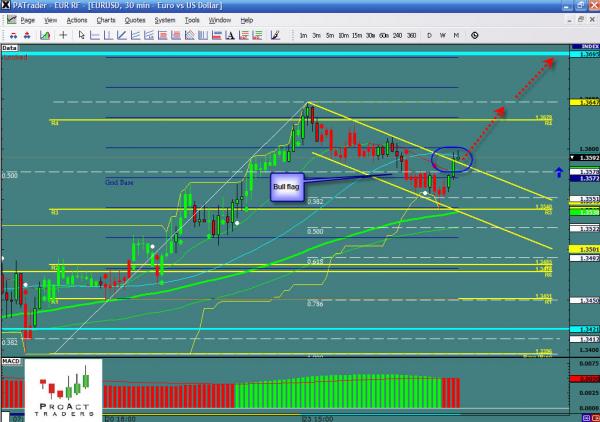Click the blue up-arrow marker near price axis
Screen dimensions: 600x422
tap(559, 173)
